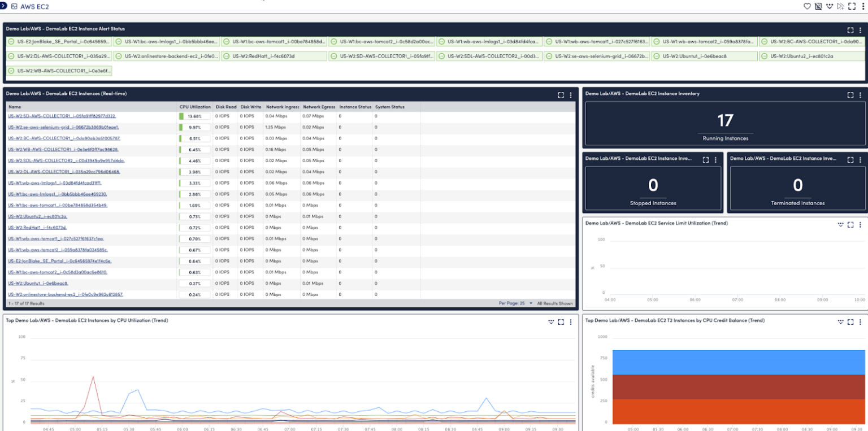Click the 0 Terminated Instances count
Viewport: 868px width, 431px height.
(x=798, y=185)
